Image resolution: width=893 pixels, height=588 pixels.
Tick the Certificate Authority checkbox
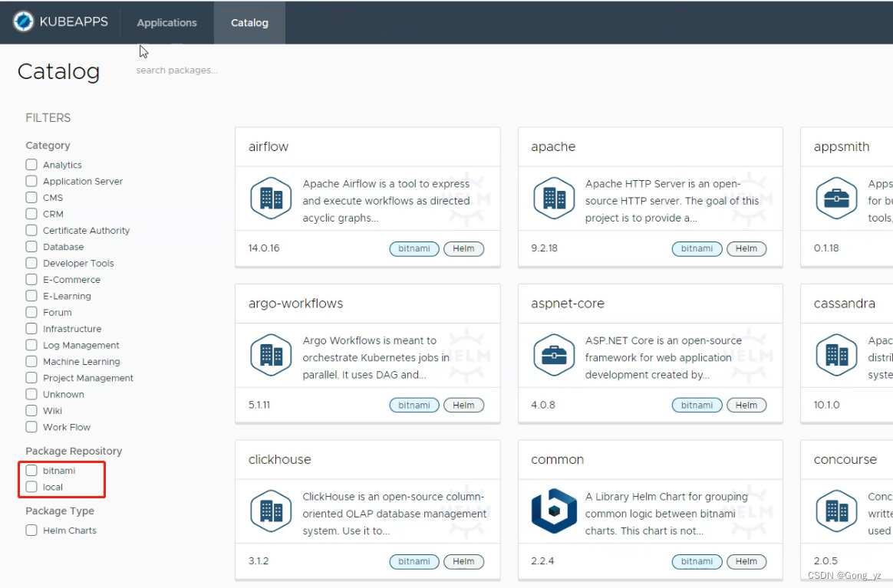click(x=31, y=231)
